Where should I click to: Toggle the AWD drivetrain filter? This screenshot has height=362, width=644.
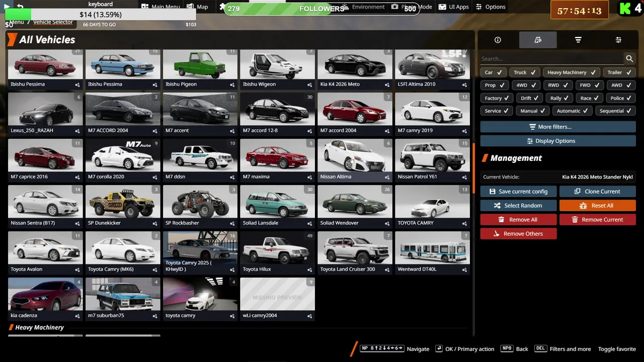621,85
